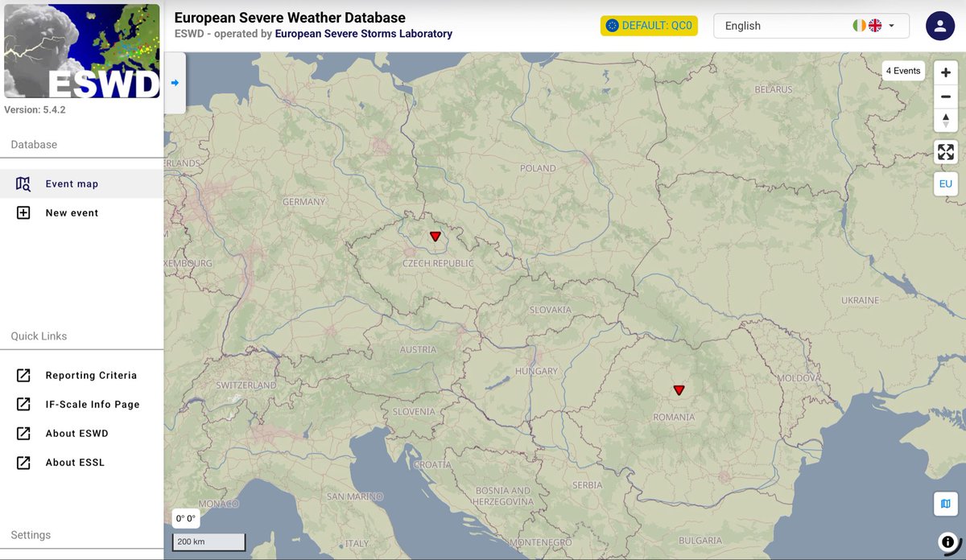Image resolution: width=966 pixels, height=560 pixels.
Task: Click the language dropdown arrow
Action: click(x=892, y=26)
